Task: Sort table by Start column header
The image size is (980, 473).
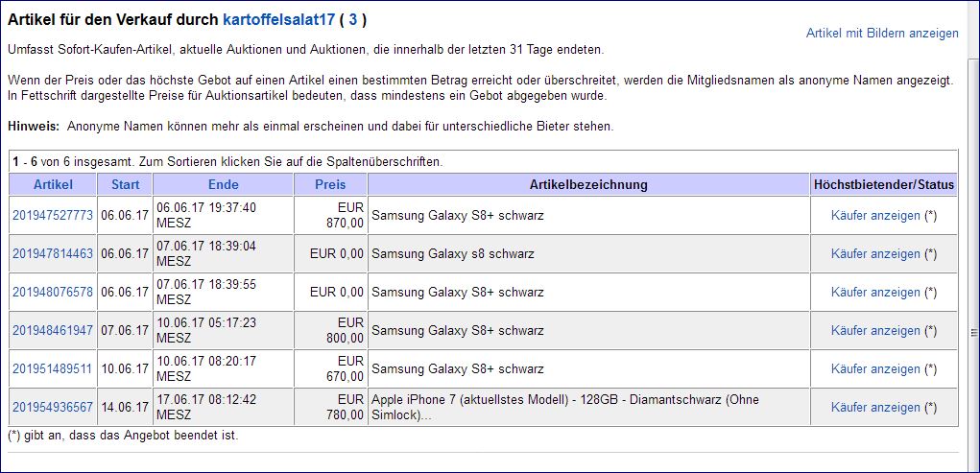Action: pyautogui.click(x=125, y=184)
